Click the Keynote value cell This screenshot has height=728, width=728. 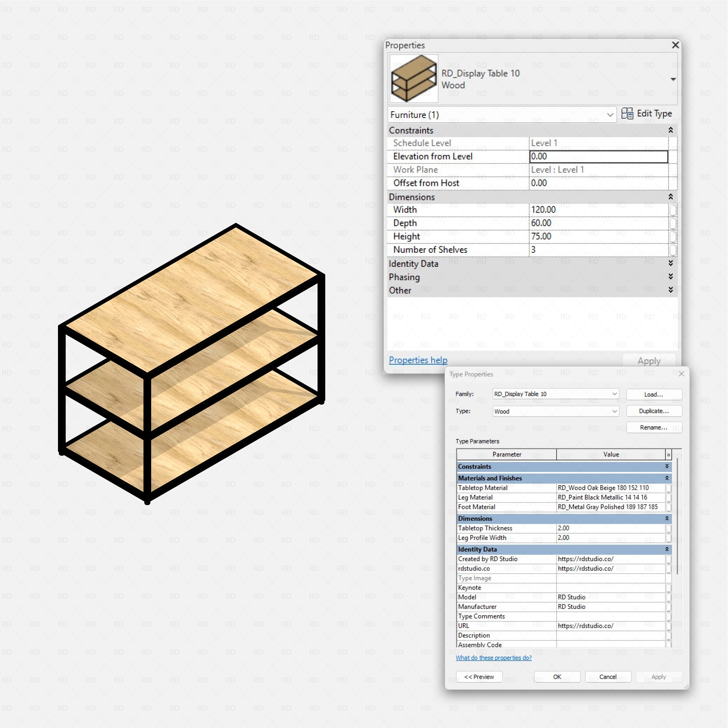(x=611, y=587)
